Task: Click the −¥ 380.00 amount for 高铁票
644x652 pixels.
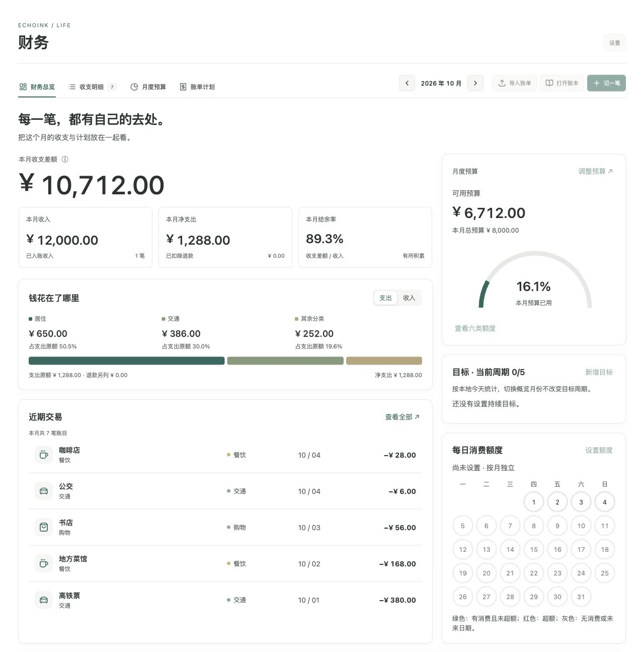Action: pyautogui.click(x=397, y=600)
